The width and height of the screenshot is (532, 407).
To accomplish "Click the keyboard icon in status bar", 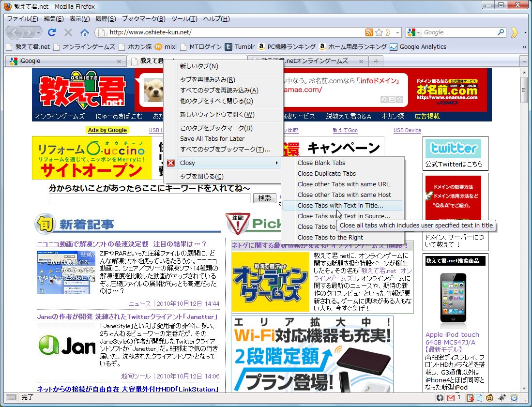I will pos(11,397).
